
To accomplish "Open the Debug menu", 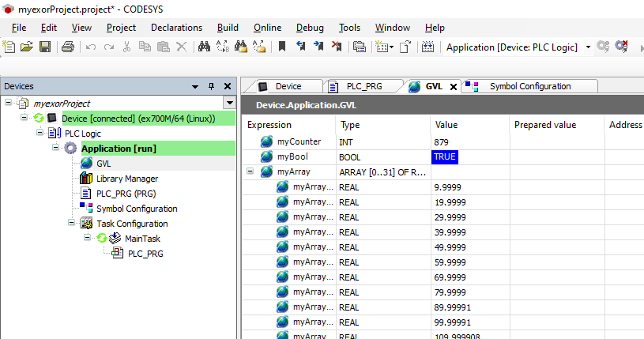I will 310,28.
